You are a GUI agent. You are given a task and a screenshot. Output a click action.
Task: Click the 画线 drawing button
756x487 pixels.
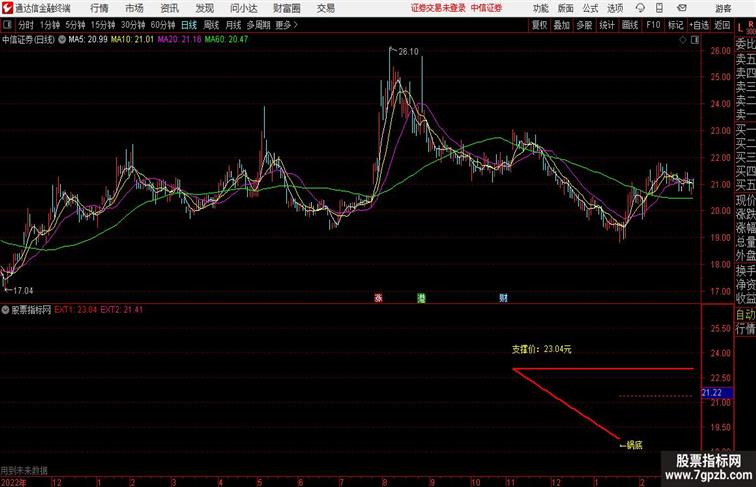pos(630,25)
